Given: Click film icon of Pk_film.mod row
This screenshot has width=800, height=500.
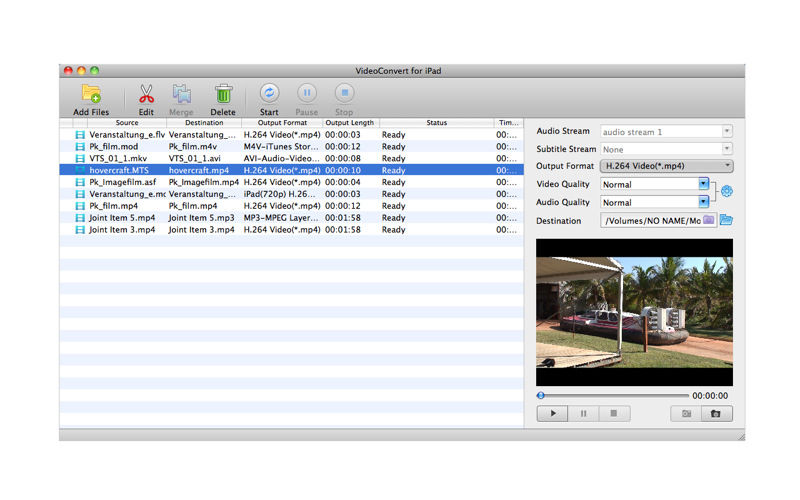Looking at the screenshot, I should click(80, 146).
